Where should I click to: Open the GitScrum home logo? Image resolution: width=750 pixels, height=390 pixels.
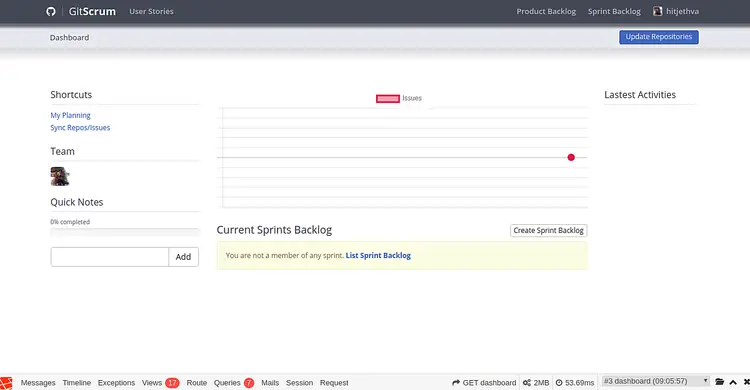click(x=92, y=11)
